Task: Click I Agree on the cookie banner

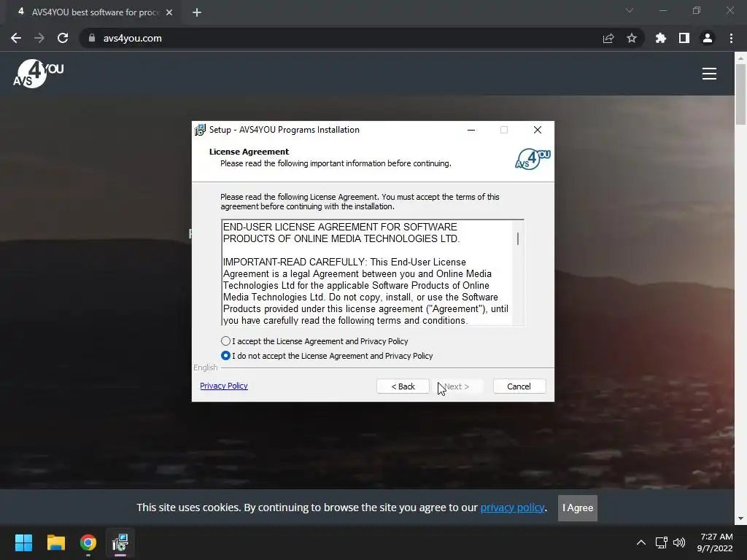Action: pyautogui.click(x=578, y=507)
